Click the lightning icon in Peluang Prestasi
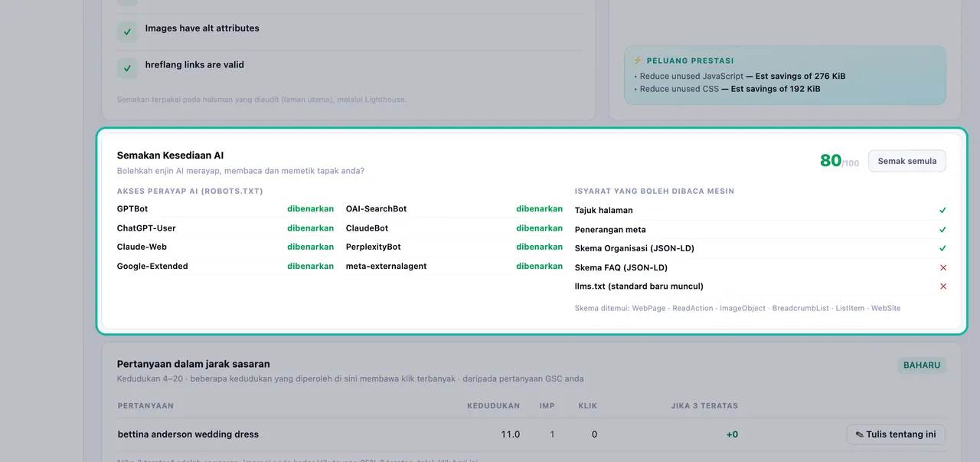This screenshot has width=980, height=462. pos(637,61)
